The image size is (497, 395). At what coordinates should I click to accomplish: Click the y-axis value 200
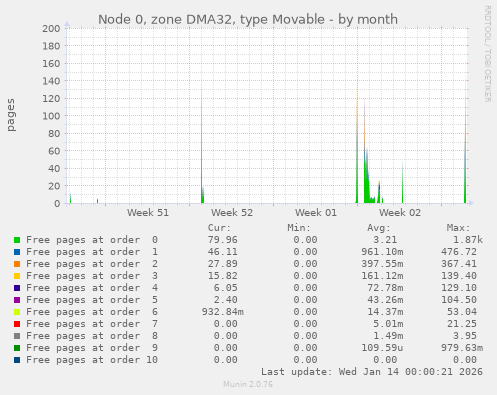tap(51, 28)
